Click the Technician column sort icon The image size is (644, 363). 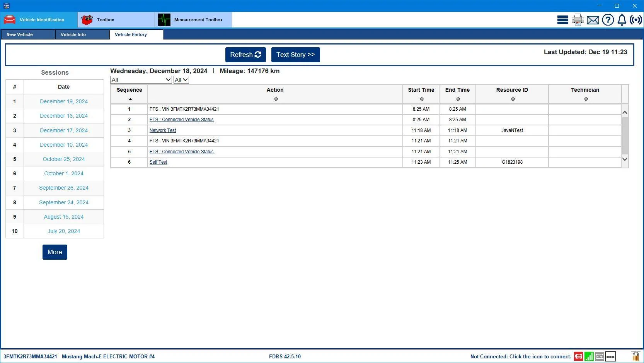click(x=586, y=99)
